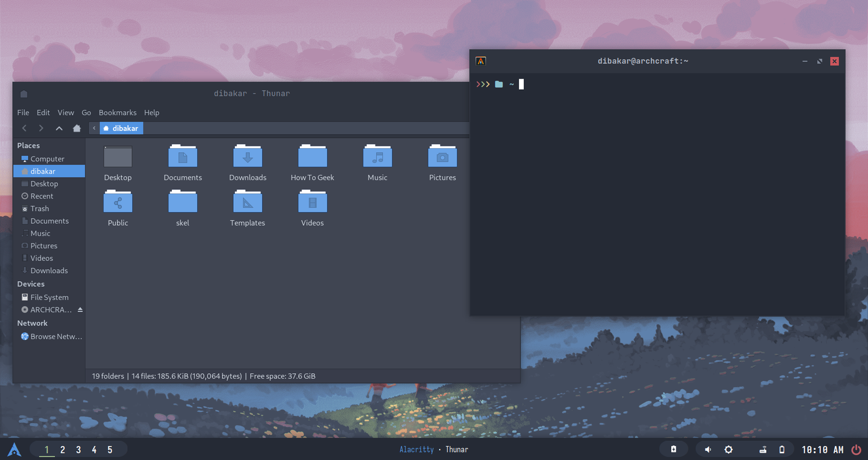Open the volume speaker icon in the panel
Viewport: 868px width, 460px height.
[708, 450]
